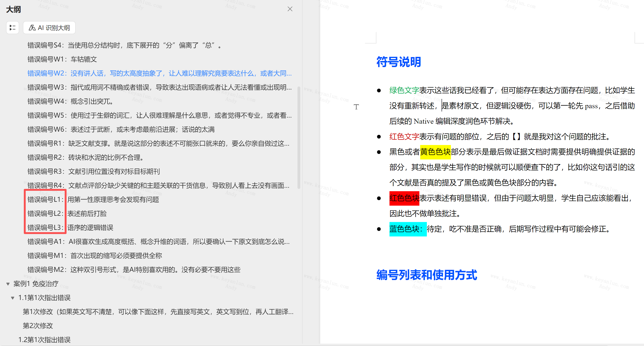
Task: Open outline entry 错误编号S4
Action: point(124,45)
